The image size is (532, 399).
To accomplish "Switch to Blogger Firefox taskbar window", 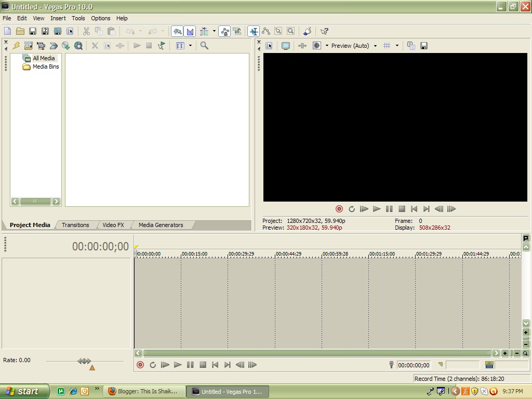I will tap(144, 392).
